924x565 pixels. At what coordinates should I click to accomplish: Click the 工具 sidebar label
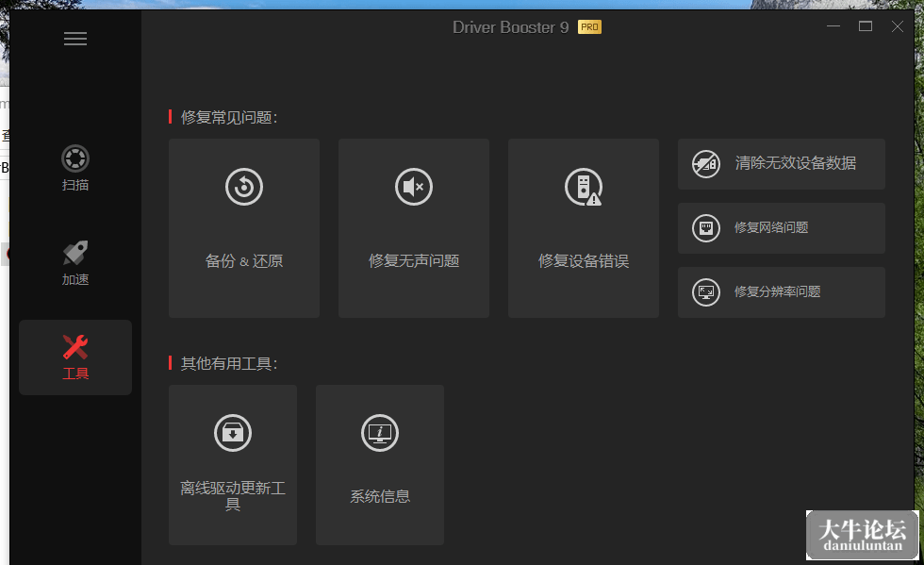75,374
